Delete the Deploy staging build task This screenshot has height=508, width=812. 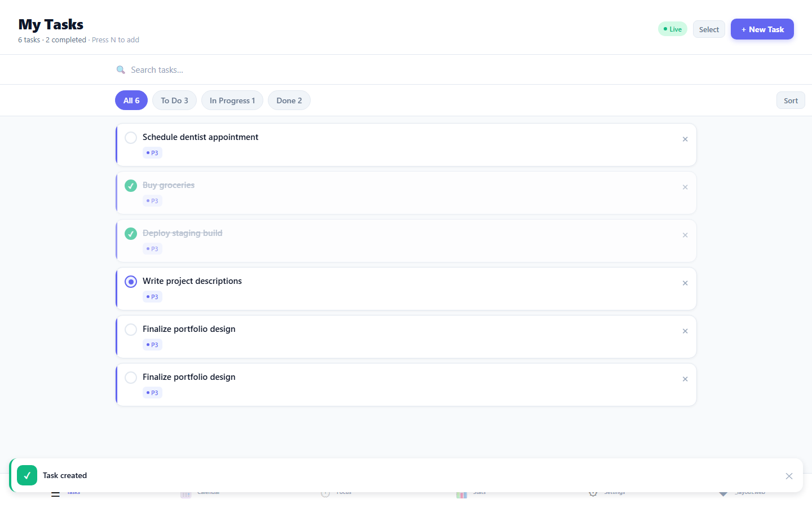[x=685, y=235]
